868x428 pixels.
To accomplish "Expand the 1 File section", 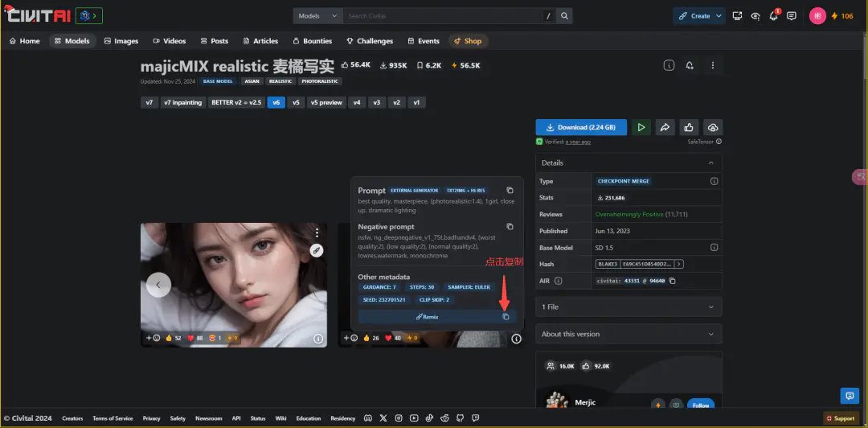I will (628, 307).
